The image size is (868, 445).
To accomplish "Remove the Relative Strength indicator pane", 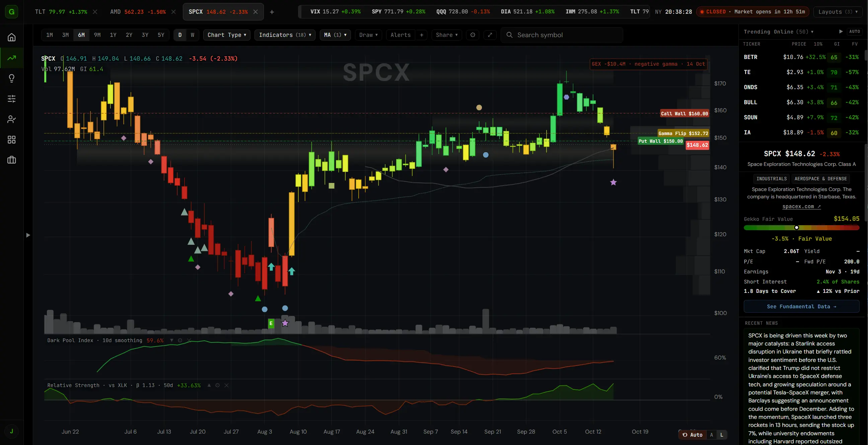I will tap(226, 385).
